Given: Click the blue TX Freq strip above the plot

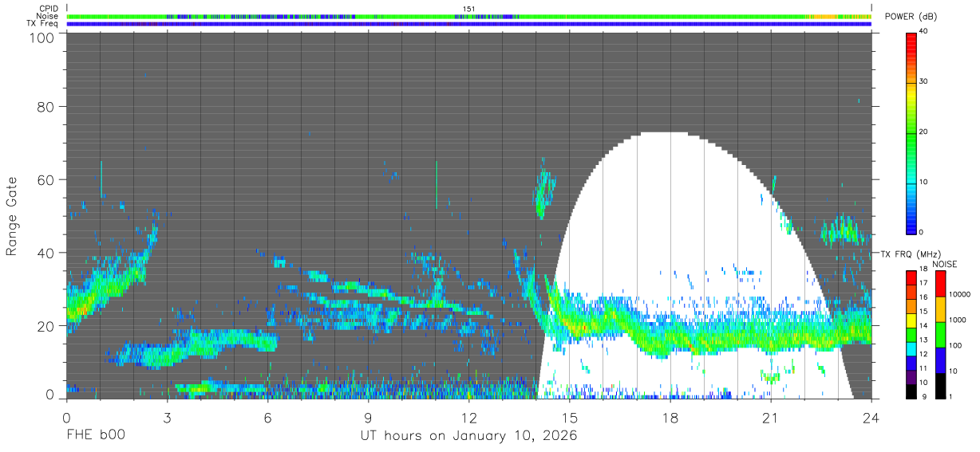Looking at the screenshot, I should point(468,24).
